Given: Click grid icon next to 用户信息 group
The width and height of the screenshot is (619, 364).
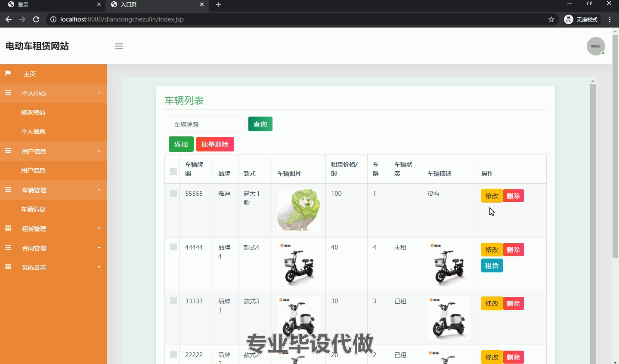Looking at the screenshot, I should click(8, 151).
